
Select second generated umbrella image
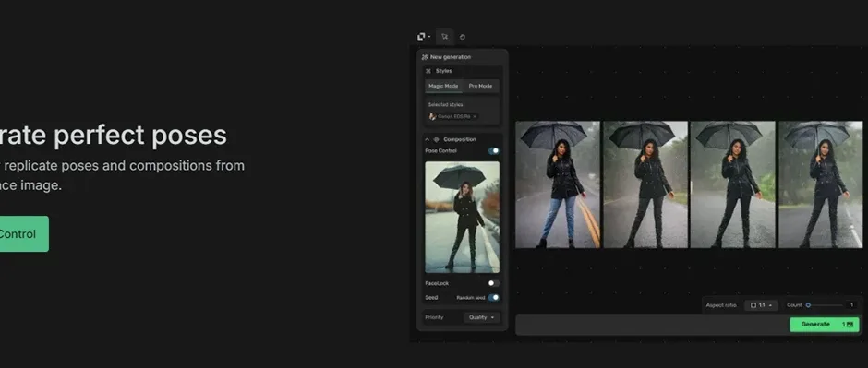click(x=645, y=184)
